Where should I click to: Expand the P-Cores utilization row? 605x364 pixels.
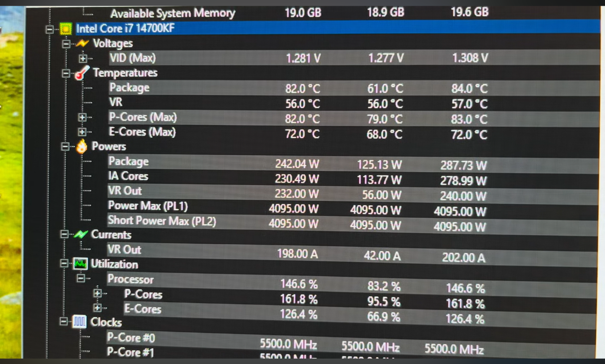click(x=97, y=293)
